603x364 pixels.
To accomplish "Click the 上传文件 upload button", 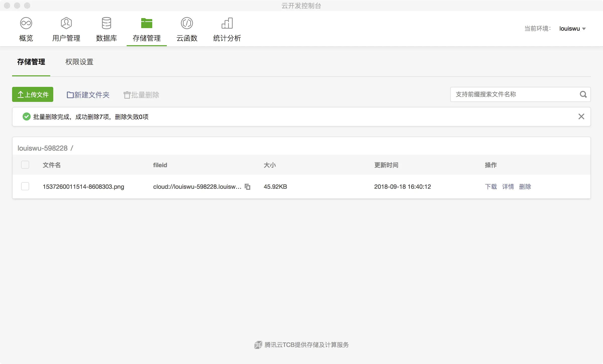I will coord(33,95).
